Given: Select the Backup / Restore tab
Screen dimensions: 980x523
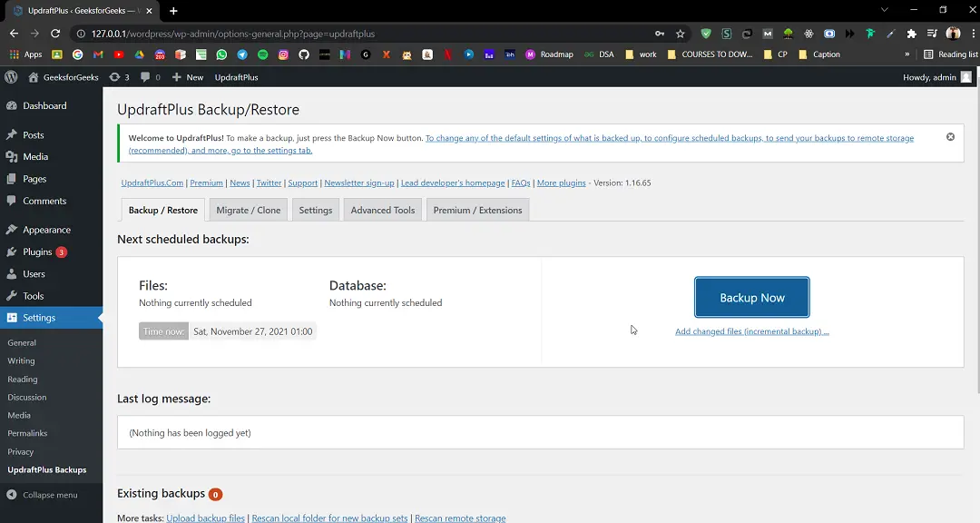Looking at the screenshot, I should pyautogui.click(x=163, y=211).
